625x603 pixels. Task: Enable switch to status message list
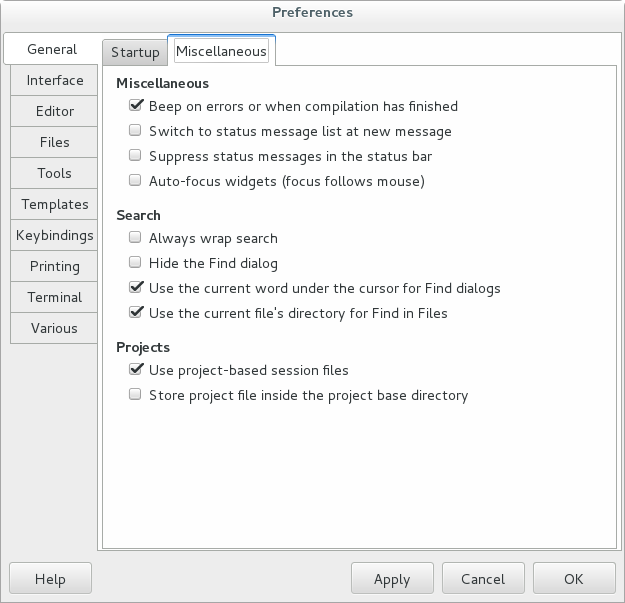point(135,131)
